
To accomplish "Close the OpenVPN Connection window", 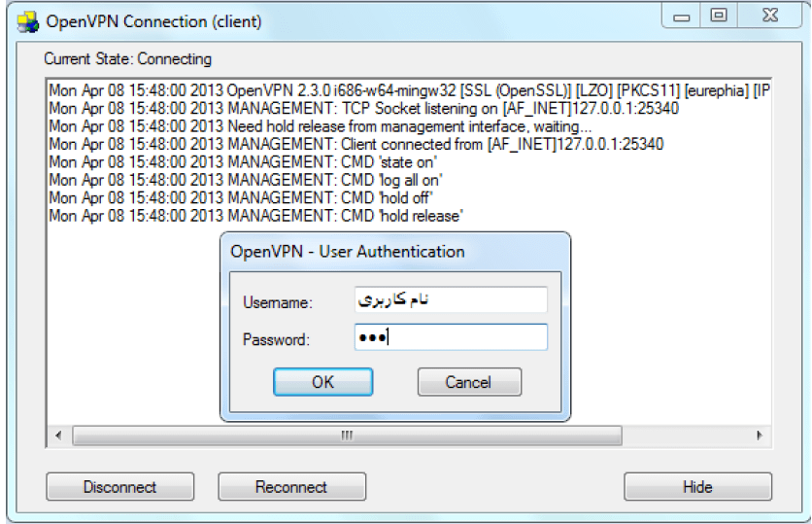I will 770,17.
